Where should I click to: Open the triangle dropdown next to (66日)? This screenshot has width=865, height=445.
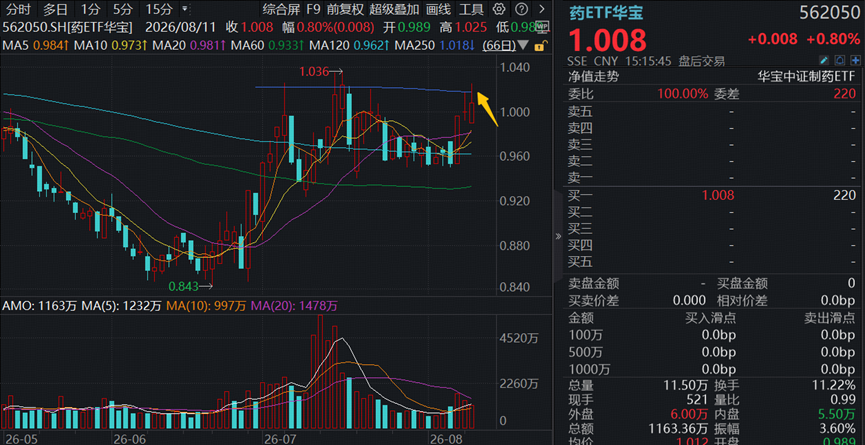point(524,46)
